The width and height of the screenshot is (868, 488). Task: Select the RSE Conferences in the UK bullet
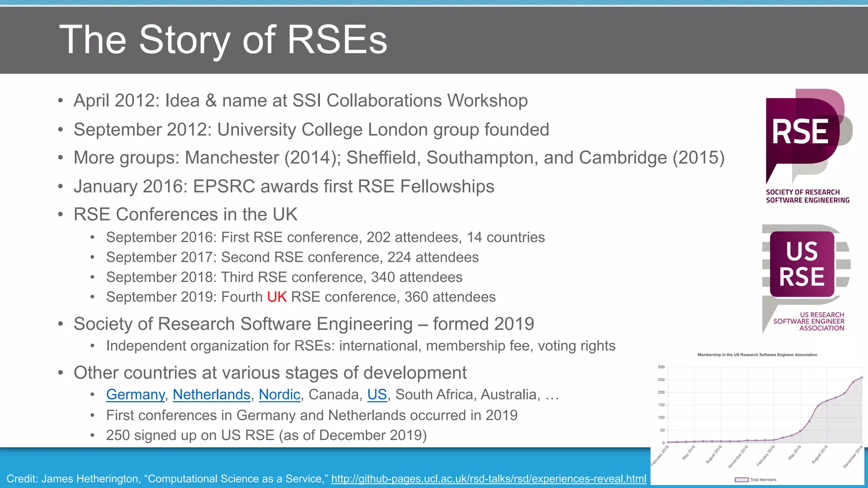point(185,214)
